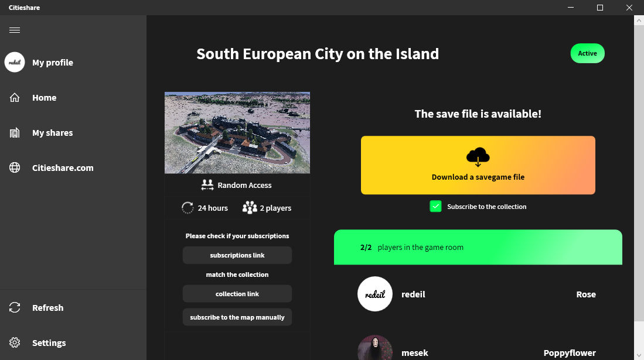Click the vertical scrollbar down arrow
This screenshot has width=644, height=360.
[x=639, y=355]
